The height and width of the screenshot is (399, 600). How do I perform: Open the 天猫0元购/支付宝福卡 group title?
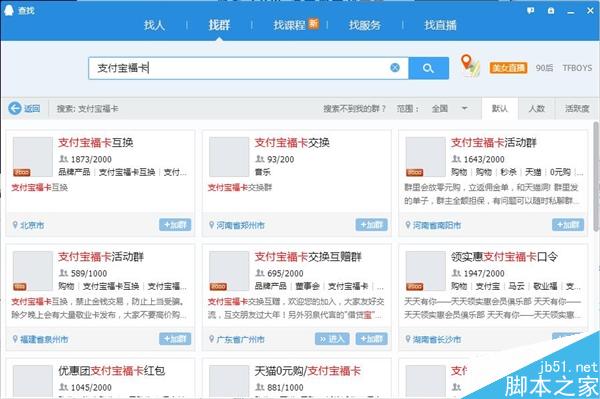coord(308,371)
